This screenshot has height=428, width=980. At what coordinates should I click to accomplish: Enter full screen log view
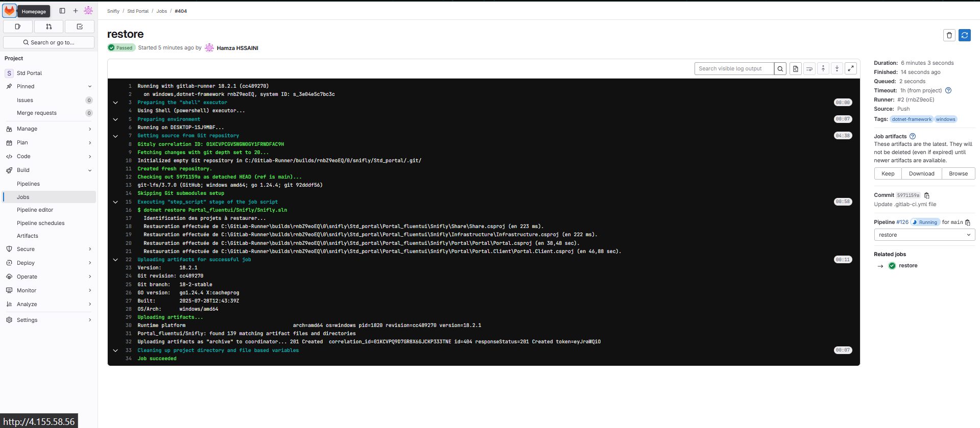[851, 69]
